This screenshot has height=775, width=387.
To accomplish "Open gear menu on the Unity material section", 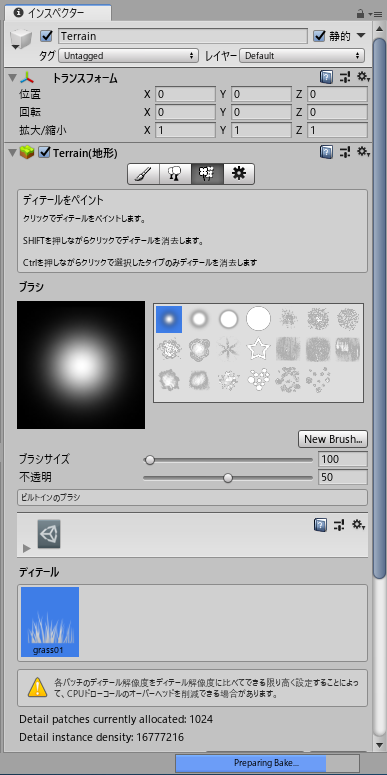I will [x=358, y=524].
